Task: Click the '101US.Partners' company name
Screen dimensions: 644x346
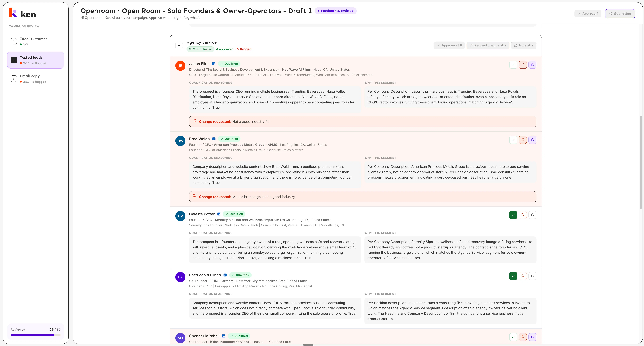Action: click(x=221, y=281)
